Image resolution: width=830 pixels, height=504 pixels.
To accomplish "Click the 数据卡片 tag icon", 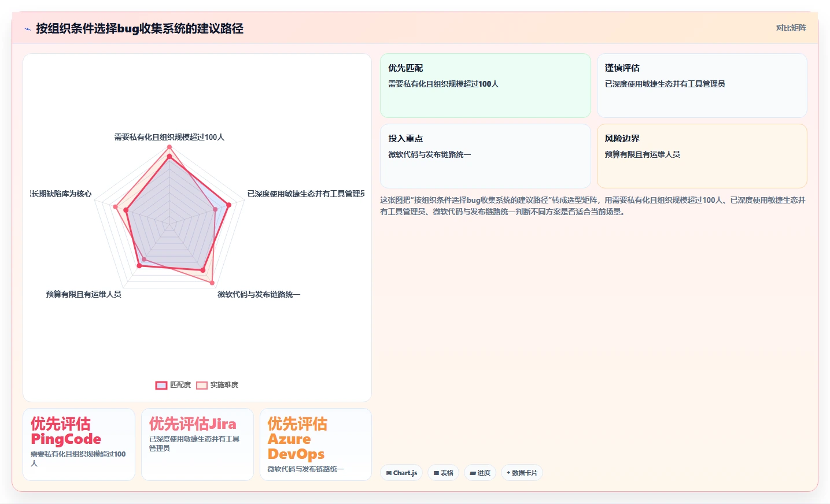I will (508, 473).
